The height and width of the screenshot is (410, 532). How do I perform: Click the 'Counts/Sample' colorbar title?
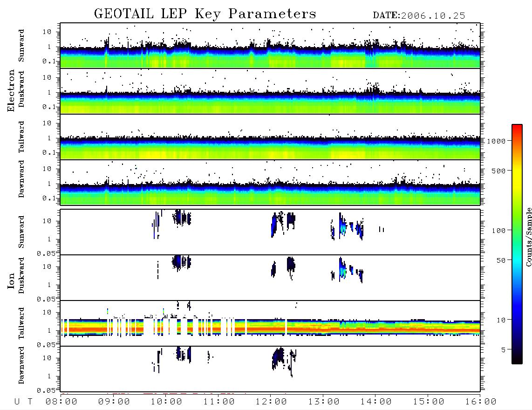pos(529,237)
